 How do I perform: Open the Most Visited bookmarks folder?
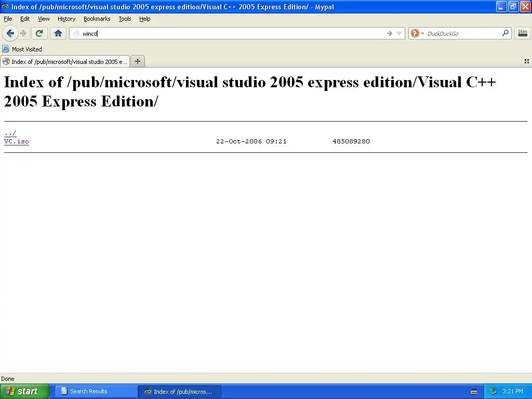tap(22, 49)
